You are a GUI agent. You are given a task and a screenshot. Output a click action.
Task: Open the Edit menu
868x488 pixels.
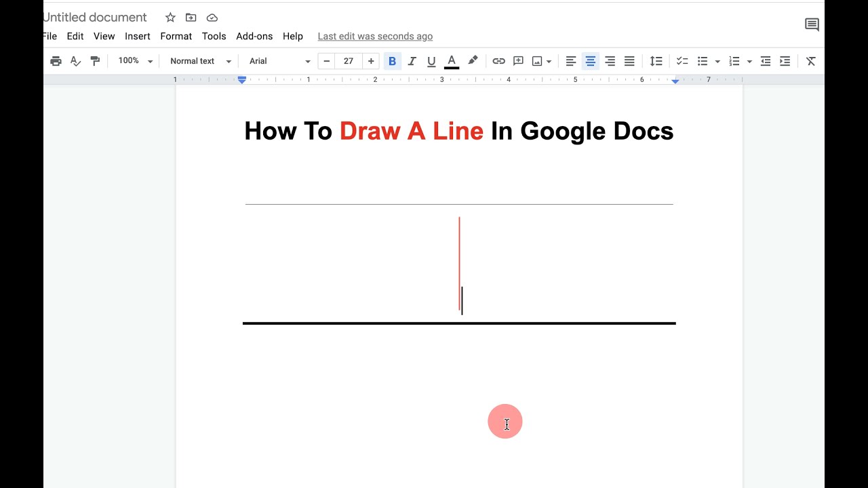(x=75, y=36)
